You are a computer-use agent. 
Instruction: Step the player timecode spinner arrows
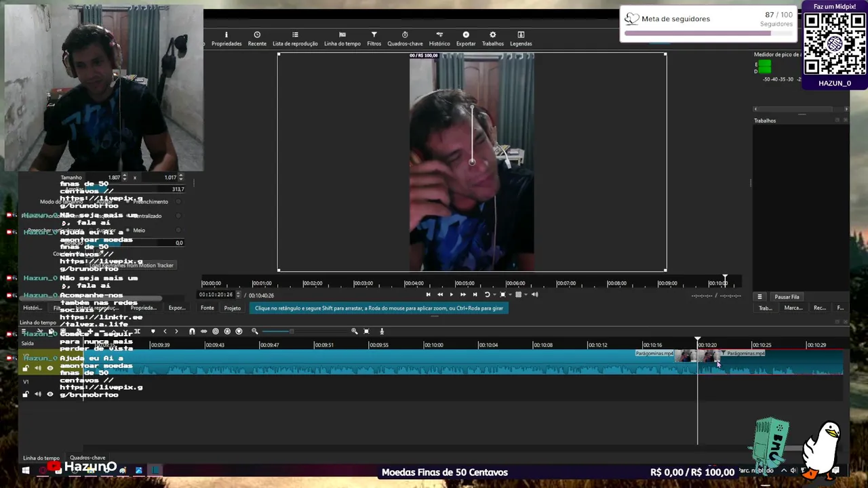(x=237, y=295)
